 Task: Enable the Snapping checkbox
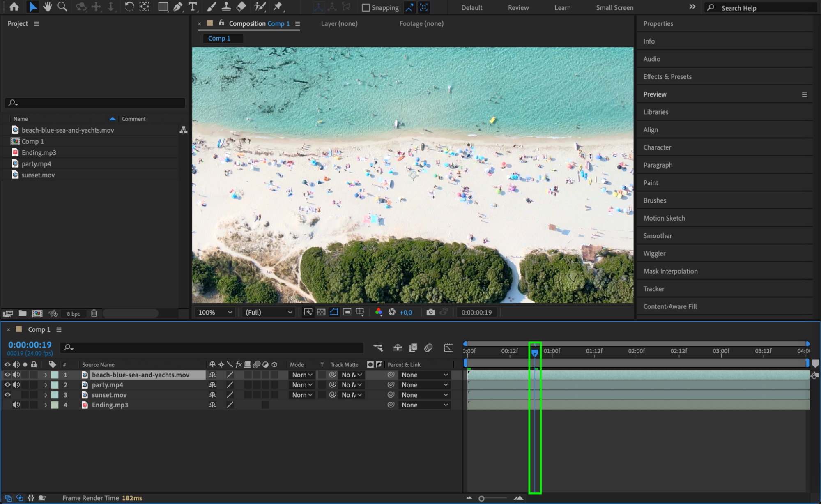pyautogui.click(x=366, y=7)
